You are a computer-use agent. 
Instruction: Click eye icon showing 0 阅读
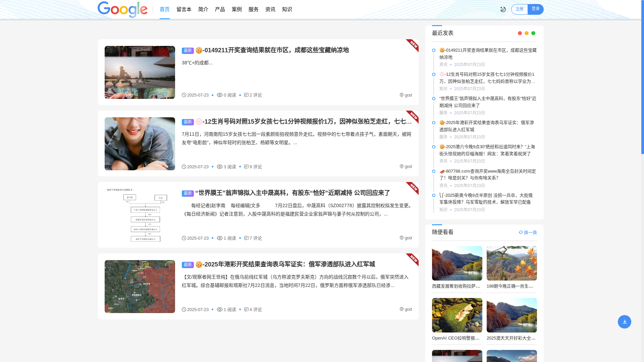(220, 95)
